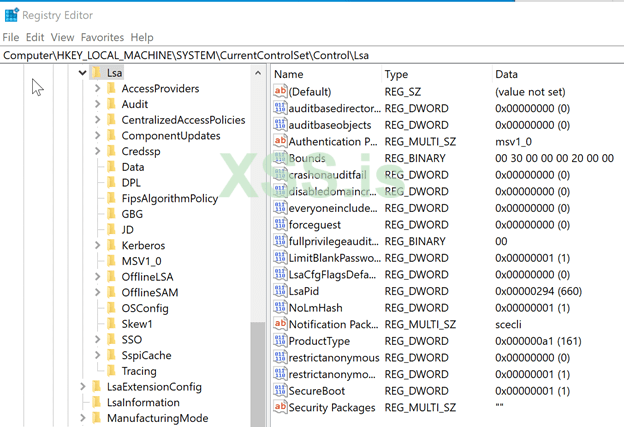The image size is (624, 427).
Task: Collapse the Lsa key
Action: [82, 73]
